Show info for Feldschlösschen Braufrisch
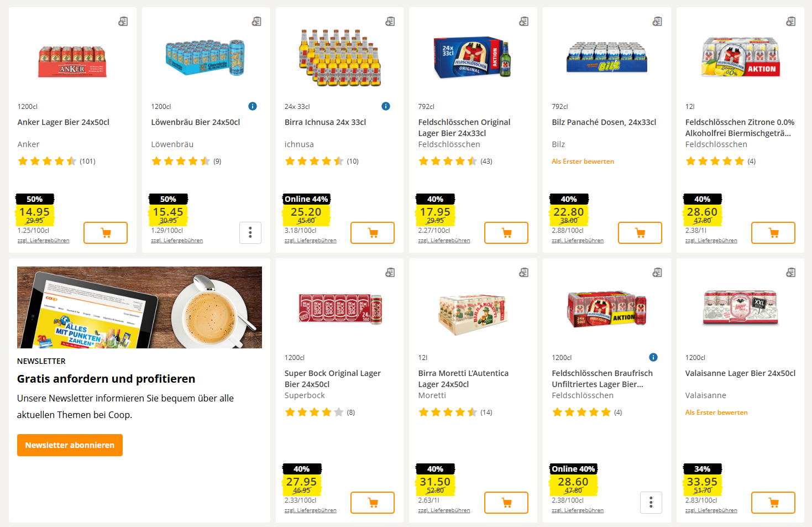The width and height of the screenshot is (812, 527). (x=653, y=357)
